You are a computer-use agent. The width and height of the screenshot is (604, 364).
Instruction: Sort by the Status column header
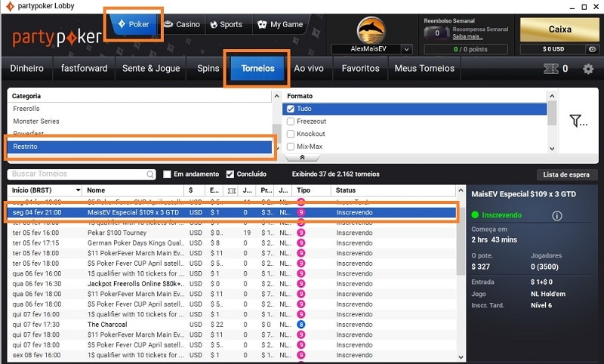tap(393, 190)
